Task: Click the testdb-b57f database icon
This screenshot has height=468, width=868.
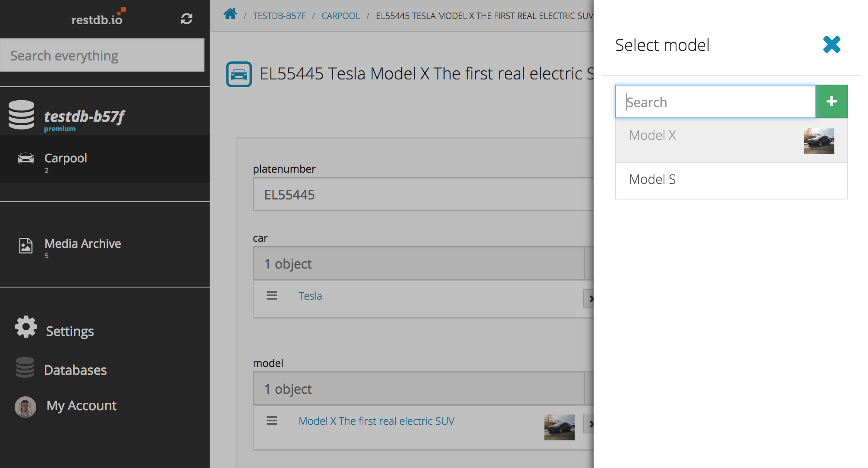Action: (x=21, y=115)
